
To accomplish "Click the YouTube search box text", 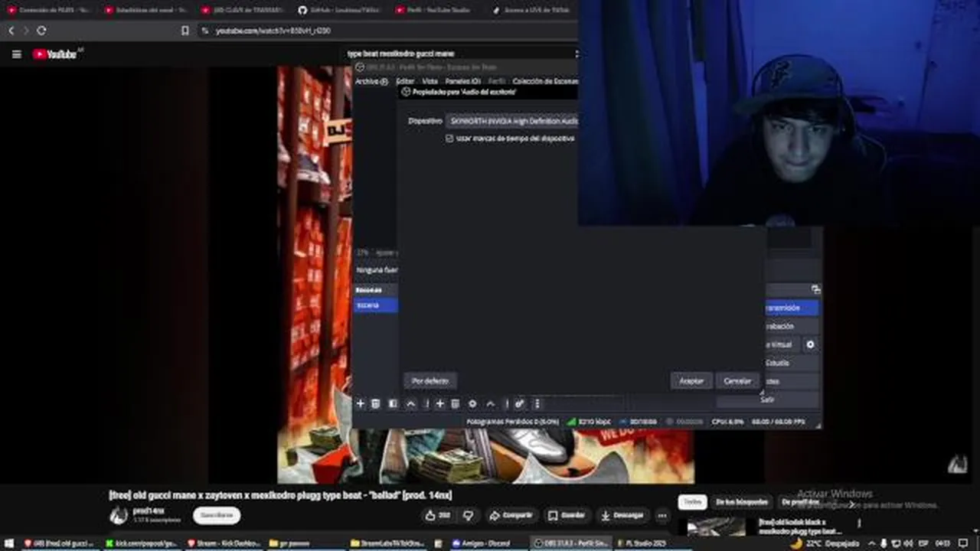I will pos(400,54).
